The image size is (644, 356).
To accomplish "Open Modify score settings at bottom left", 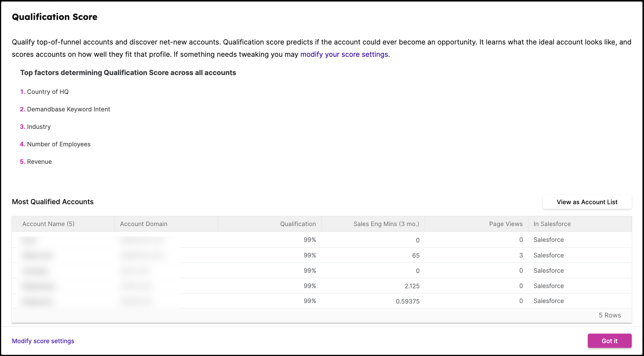I will click(x=43, y=341).
